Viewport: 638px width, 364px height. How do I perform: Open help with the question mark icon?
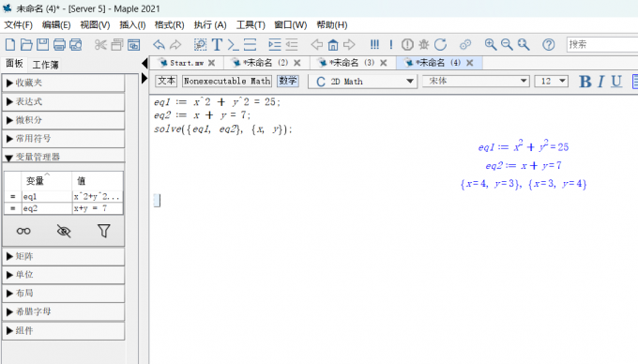549,44
